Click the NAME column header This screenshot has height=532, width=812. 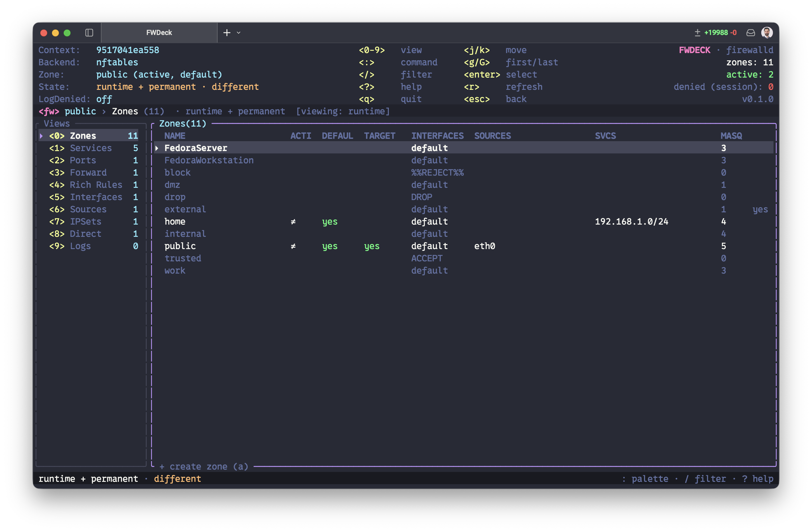pos(175,136)
